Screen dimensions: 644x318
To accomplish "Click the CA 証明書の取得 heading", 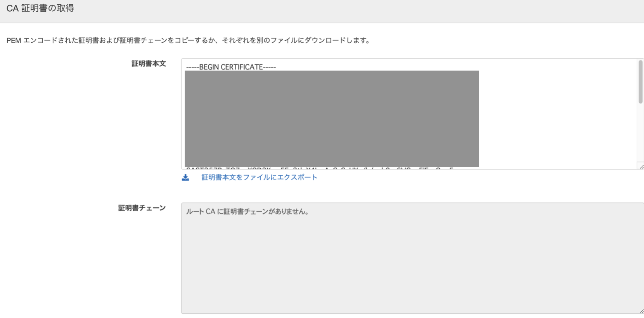I will coord(40,8).
